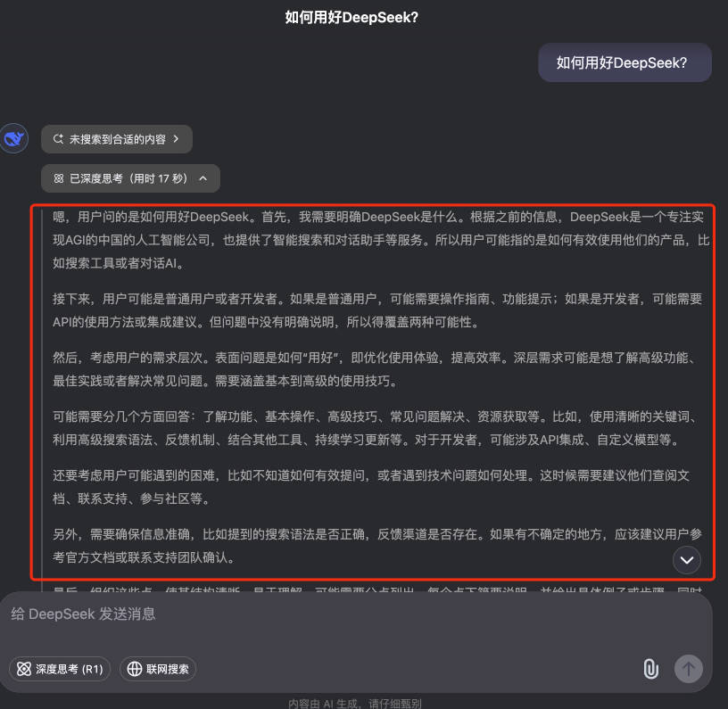The image size is (728, 709).
Task: Toggle 联网搜索 web search
Action: (x=158, y=669)
